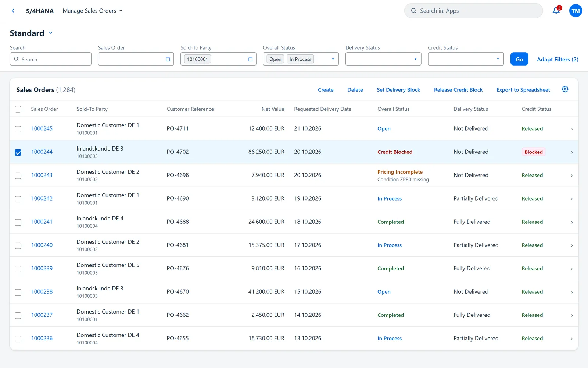Open details arrow for order 1000236
This screenshot has width=588, height=368.
(x=572, y=339)
